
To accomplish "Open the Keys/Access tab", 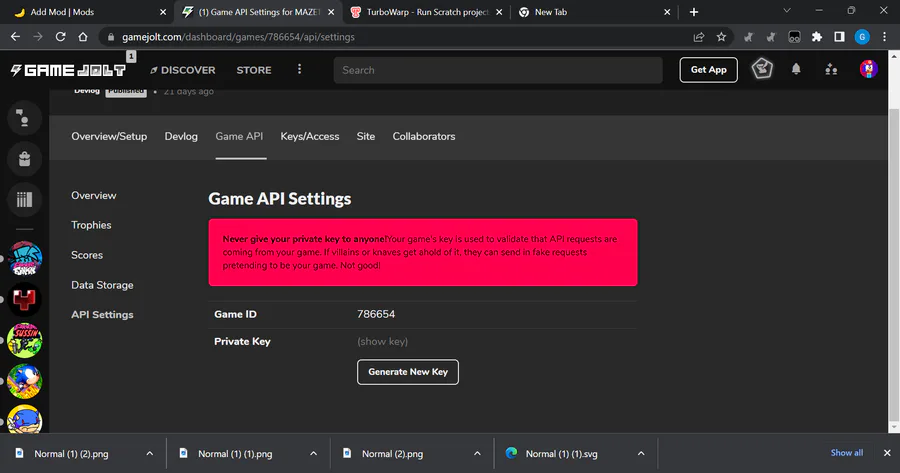I will pyautogui.click(x=310, y=137).
